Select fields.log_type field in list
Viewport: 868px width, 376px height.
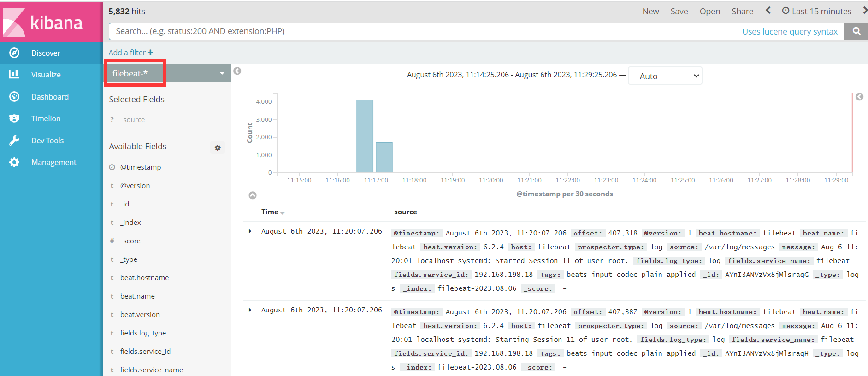pyautogui.click(x=143, y=333)
